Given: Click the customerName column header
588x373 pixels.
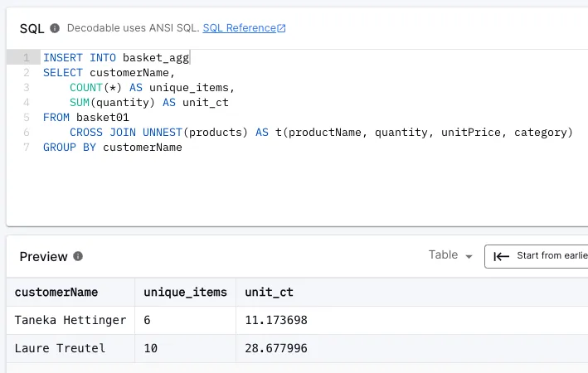Looking at the screenshot, I should tap(56, 292).
